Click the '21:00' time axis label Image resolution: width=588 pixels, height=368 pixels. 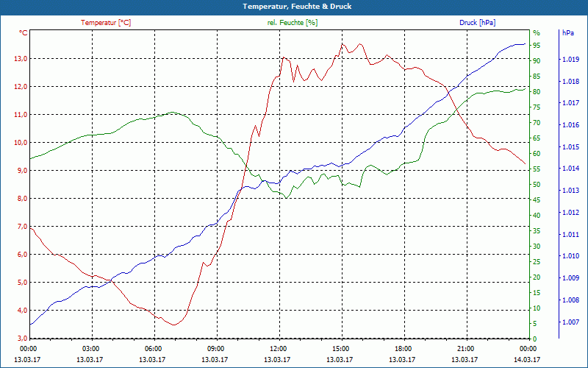pyautogui.click(x=466, y=348)
